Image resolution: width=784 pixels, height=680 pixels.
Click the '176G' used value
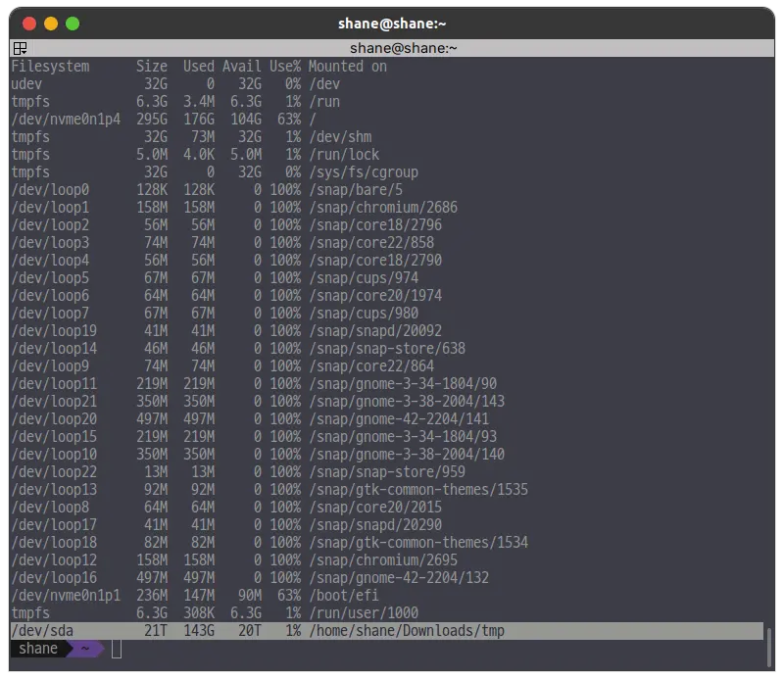[x=199, y=119]
